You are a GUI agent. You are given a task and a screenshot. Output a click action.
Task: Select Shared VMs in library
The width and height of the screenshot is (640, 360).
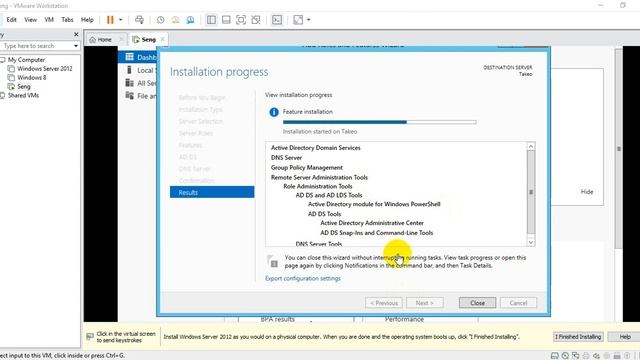coord(23,96)
